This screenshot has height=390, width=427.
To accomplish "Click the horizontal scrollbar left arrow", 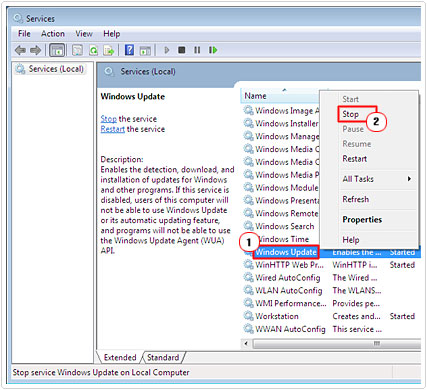I will tap(246, 343).
